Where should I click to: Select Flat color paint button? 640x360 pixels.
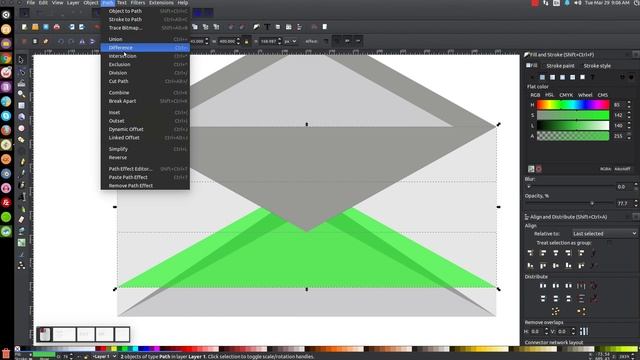tap(542, 77)
